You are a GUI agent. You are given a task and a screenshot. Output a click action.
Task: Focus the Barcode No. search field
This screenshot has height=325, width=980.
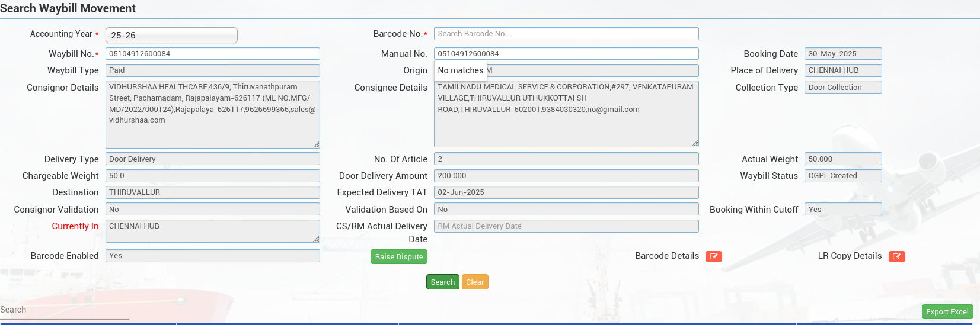point(566,34)
